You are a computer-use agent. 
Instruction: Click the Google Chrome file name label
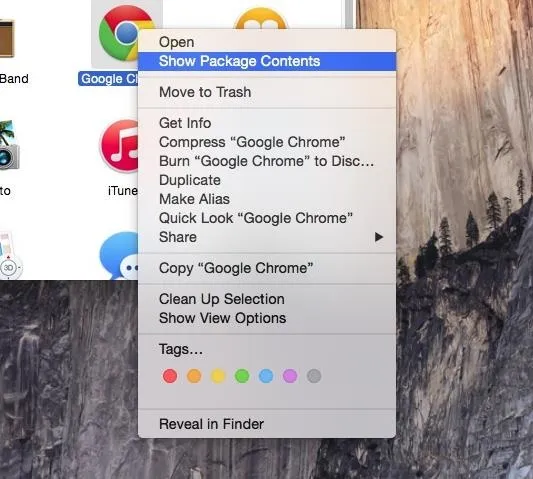[108, 79]
